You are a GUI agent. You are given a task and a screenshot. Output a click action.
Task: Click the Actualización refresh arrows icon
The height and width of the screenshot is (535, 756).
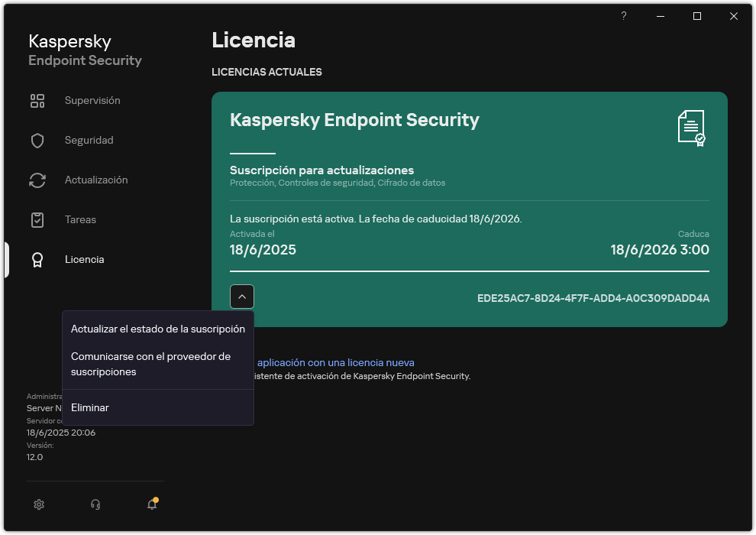click(37, 180)
